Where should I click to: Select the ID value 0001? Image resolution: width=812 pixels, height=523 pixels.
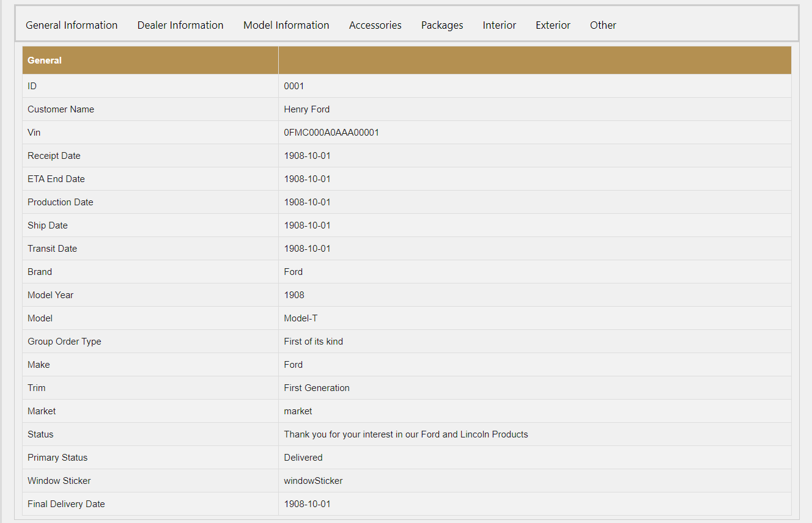(x=294, y=86)
